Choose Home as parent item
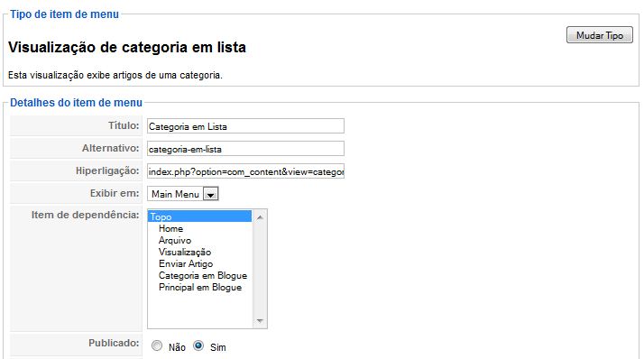 pos(170,228)
